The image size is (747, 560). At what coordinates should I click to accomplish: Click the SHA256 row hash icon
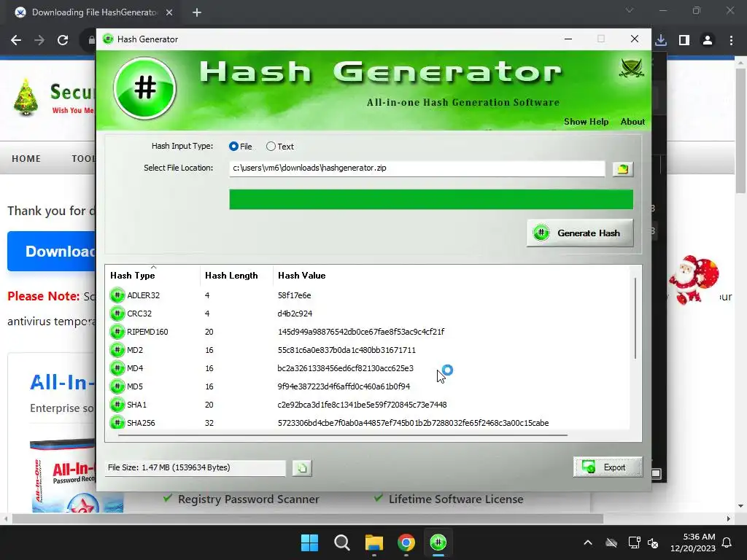117,422
